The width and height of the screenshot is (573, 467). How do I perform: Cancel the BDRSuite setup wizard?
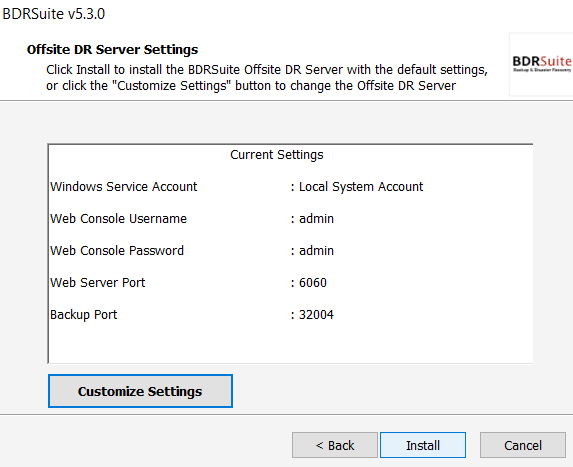point(523,445)
